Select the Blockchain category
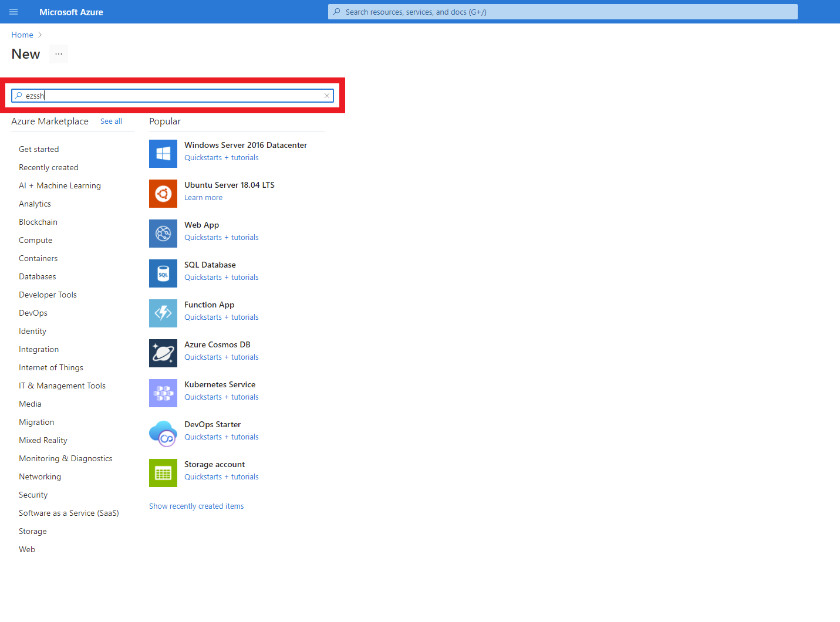 tap(38, 222)
